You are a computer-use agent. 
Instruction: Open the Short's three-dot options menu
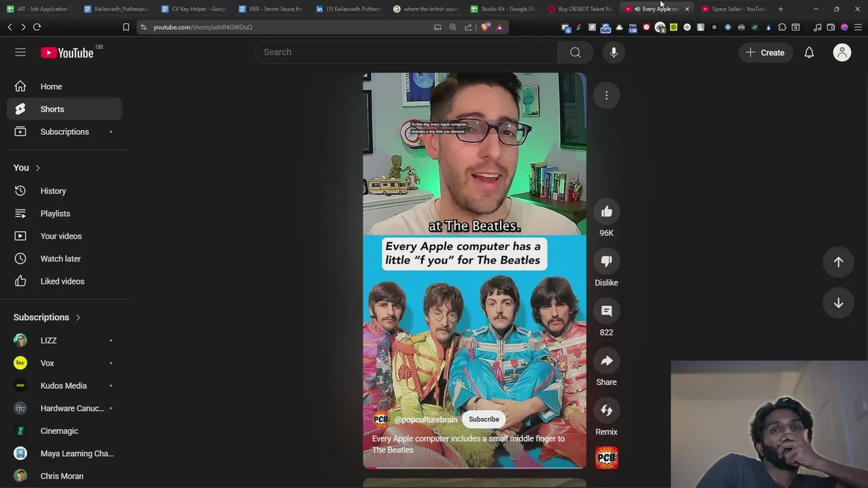(x=606, y=96)
